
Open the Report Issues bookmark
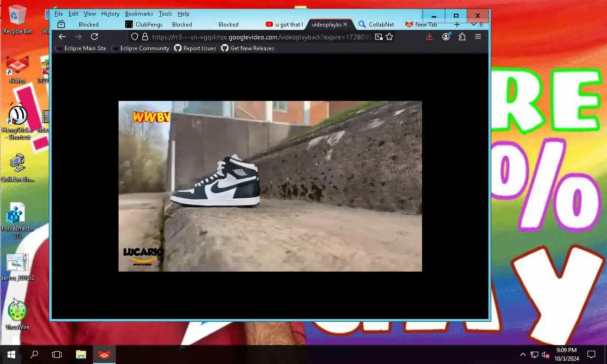click(x=195, y=48)
